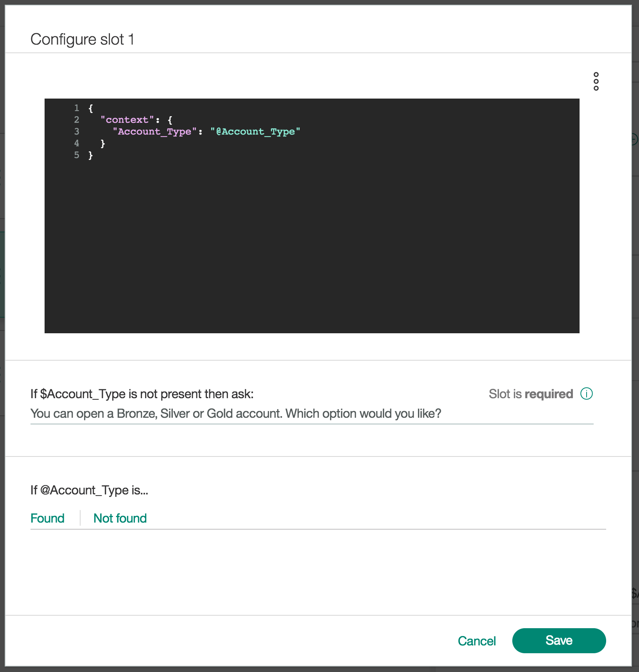
Task: Click the "If $Account_Type is not present" label
Action: pos(142,394)
